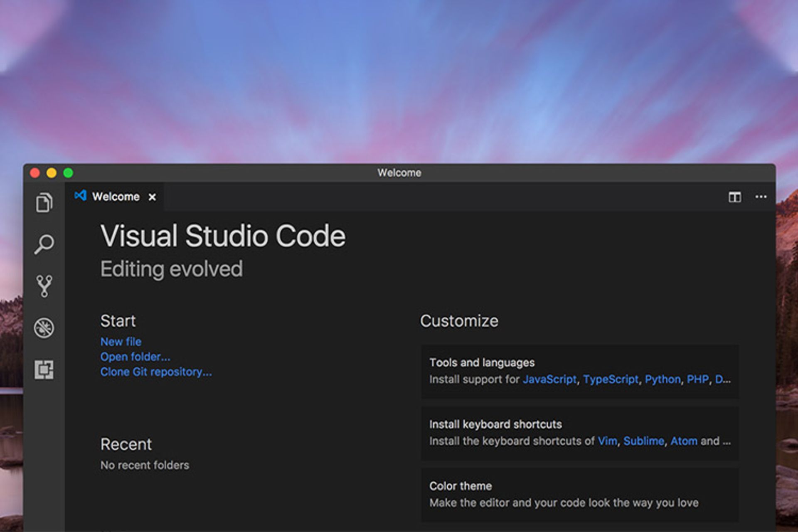This screenshot has width=798, height=532.
Task: Close the Welcome tab
Action: tap(152, 197)
